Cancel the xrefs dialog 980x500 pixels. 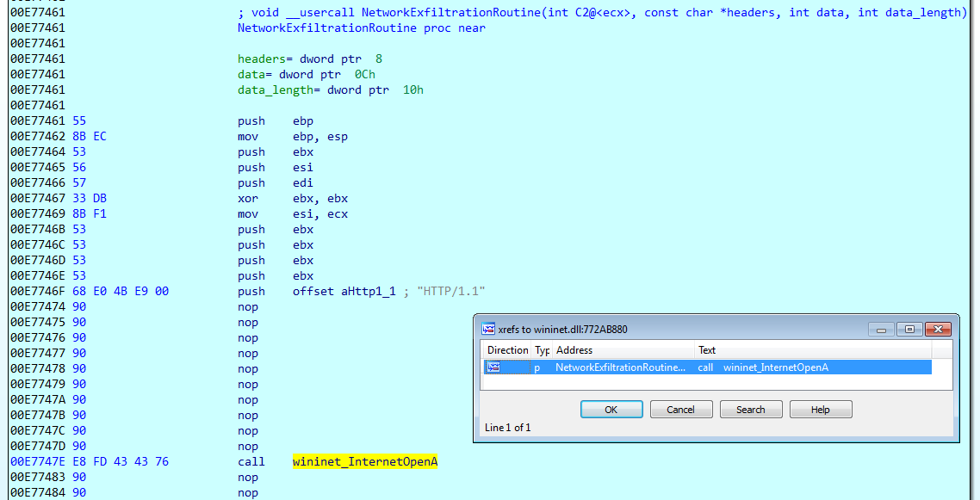(x=681, y=409)
